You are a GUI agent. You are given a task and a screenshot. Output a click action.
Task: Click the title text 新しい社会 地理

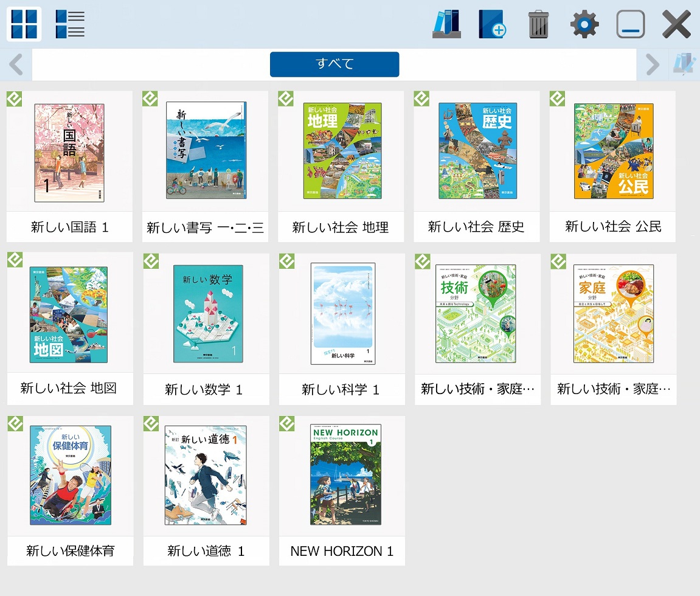pyautogui.click(x=341, y=227)
